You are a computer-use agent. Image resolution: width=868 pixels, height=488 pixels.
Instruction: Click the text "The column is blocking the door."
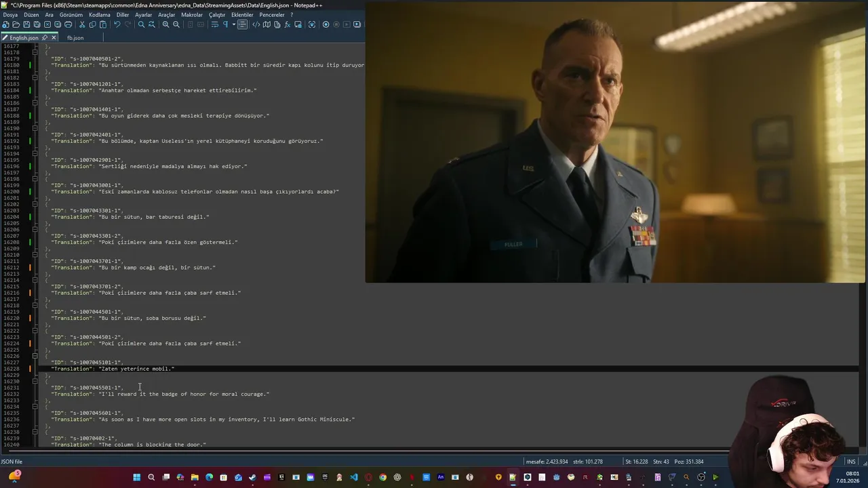coord(153,445)
